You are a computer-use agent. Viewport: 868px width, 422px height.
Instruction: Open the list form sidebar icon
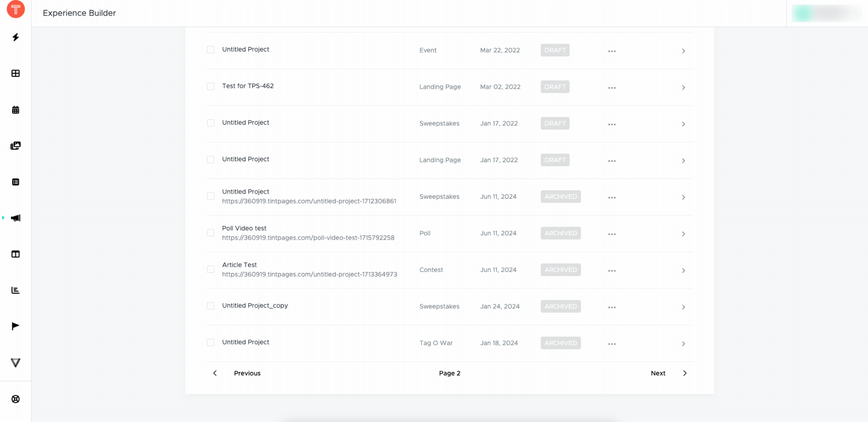click(15, 182)
